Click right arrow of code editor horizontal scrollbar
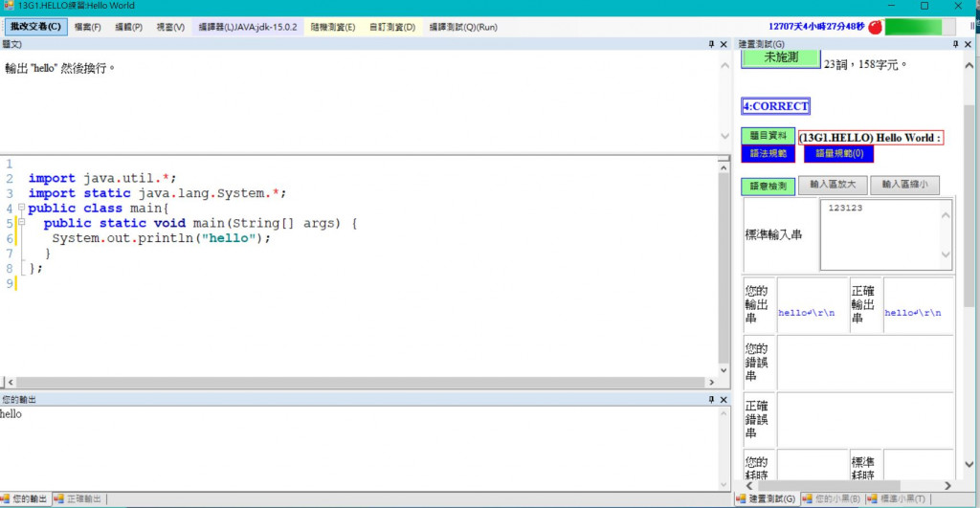The height and width of the screenshot is (508, 980). pyautogui.click(x=711, y=382)
